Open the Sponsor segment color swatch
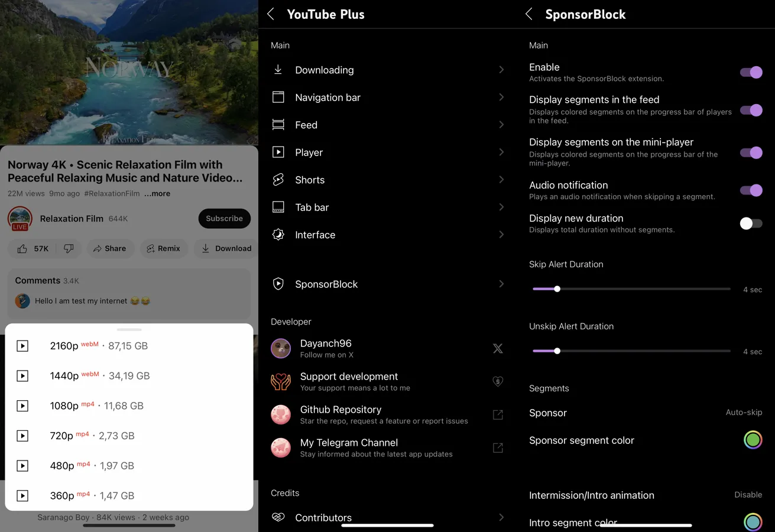 (x=753, y=440)
